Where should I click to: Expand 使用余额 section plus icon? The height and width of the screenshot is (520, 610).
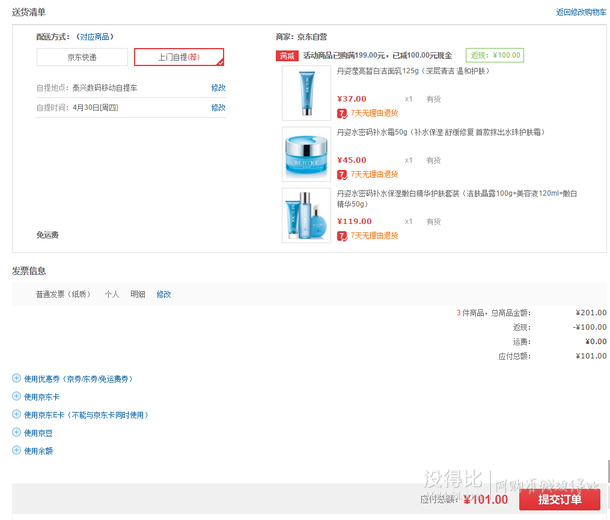click(16, 450)
